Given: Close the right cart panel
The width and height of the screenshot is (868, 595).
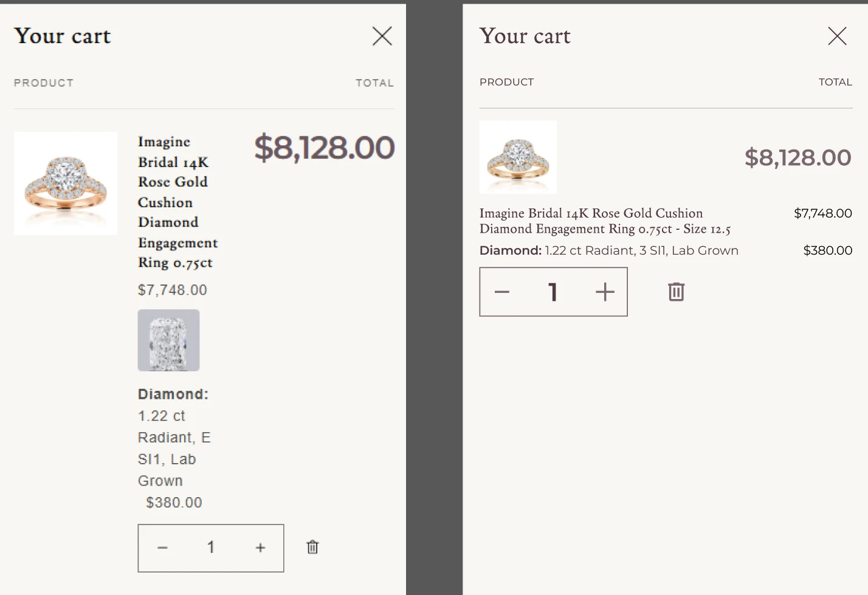Looking at the screenshot, I should coord(837,36).
